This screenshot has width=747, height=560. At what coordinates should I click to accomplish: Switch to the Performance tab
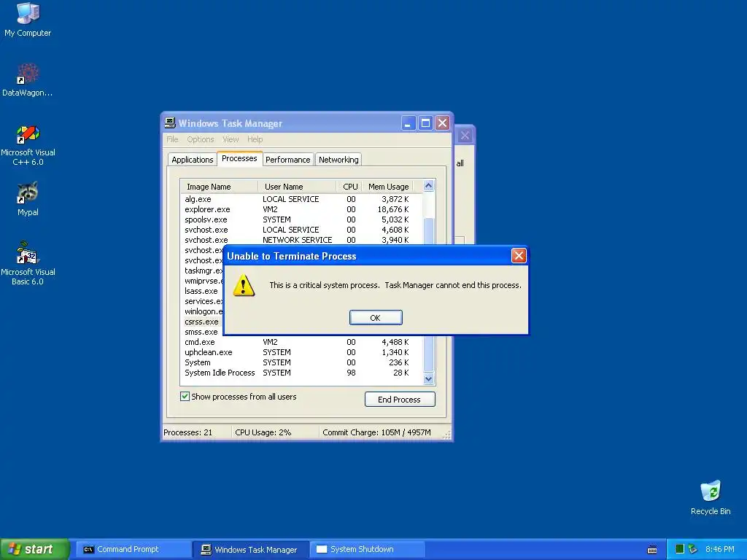coord(287,160)
